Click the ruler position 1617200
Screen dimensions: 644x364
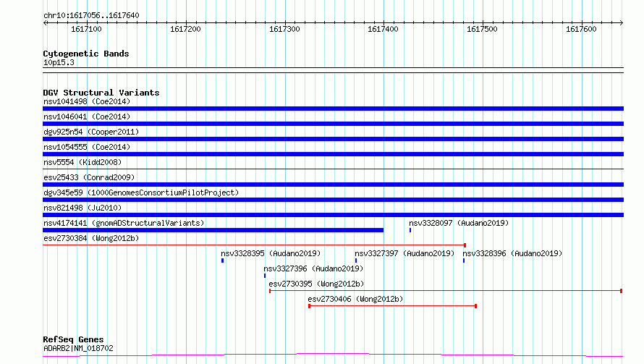[185, 29]
